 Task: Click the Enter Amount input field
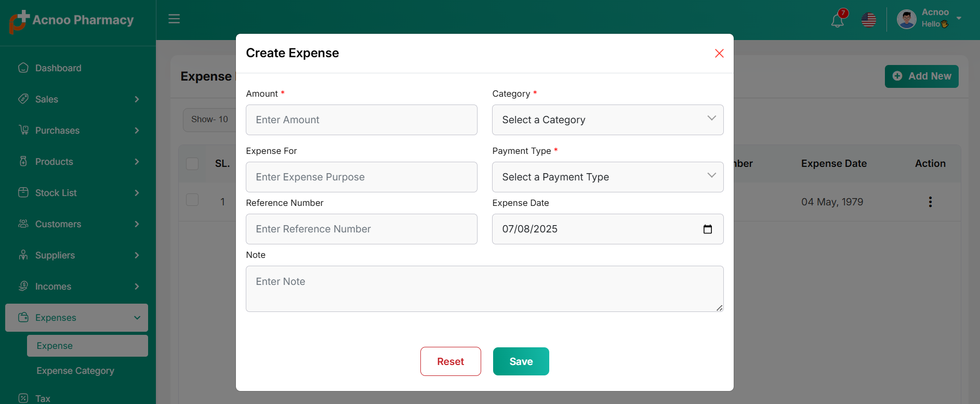pyautogui.click(x=361, y=120)
